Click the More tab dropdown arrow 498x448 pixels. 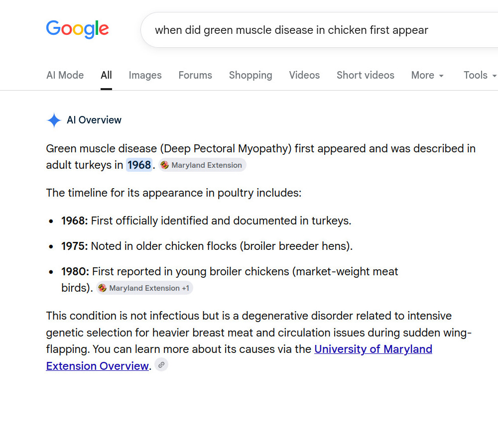click(x=441, y=76)
